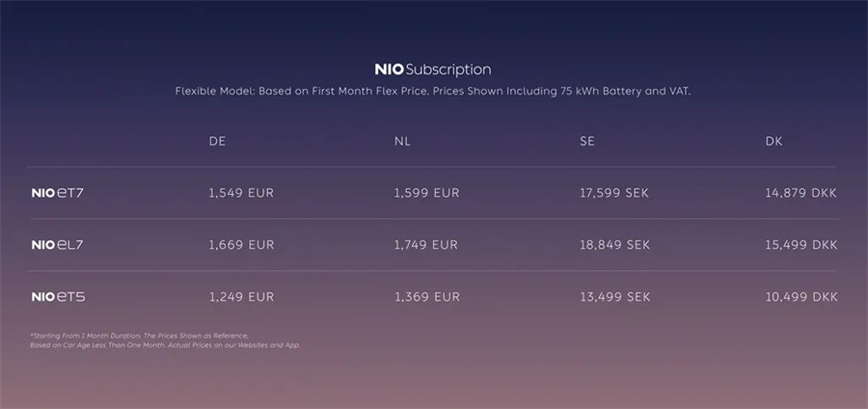Click the ET7 price 1,549 EUR

pos(241,193)
